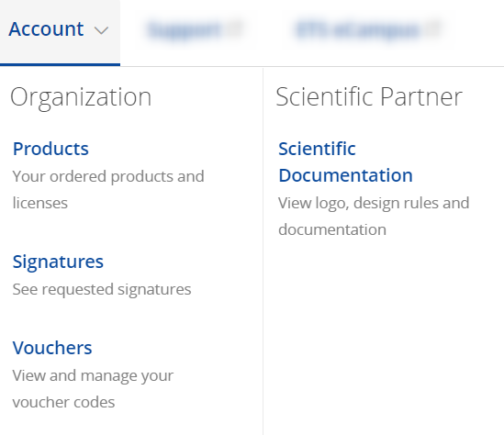
Task: Click the chevron arrow beside Account
Action: tap(101, 30)
